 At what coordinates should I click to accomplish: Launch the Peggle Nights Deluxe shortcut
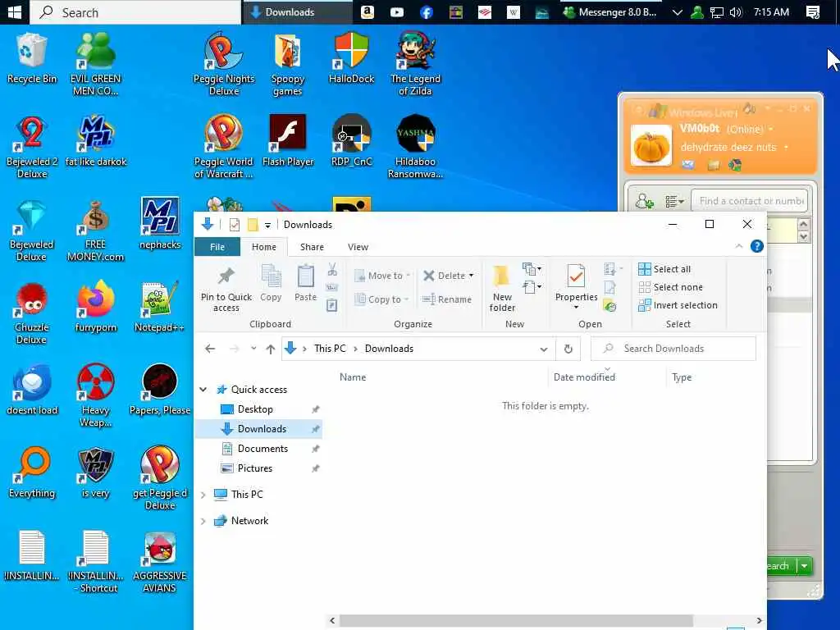click(224, 63)
